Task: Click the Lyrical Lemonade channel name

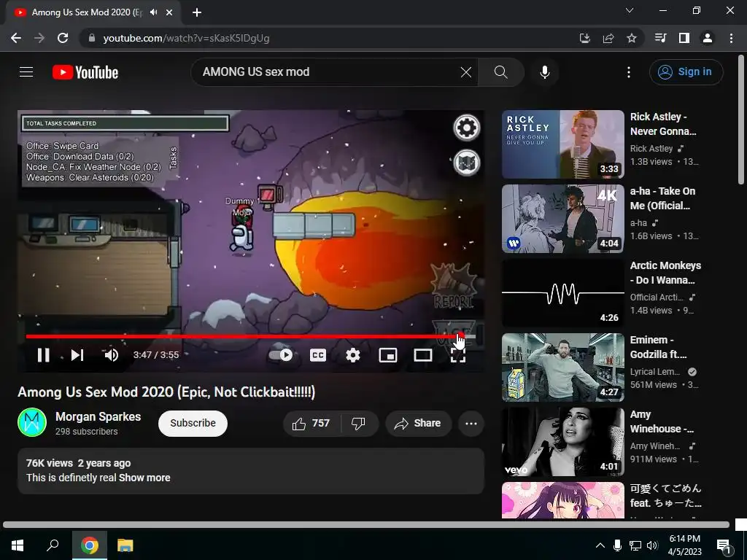Action: [654, 371]
